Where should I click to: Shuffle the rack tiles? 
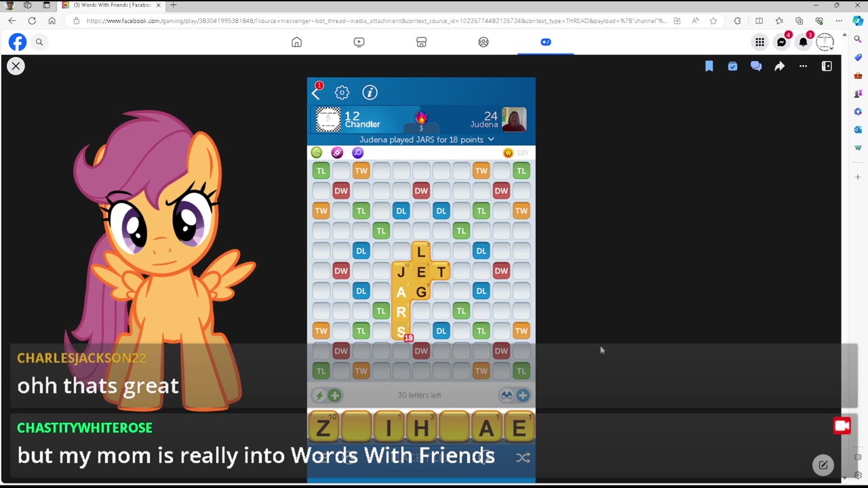pos(522,457)
